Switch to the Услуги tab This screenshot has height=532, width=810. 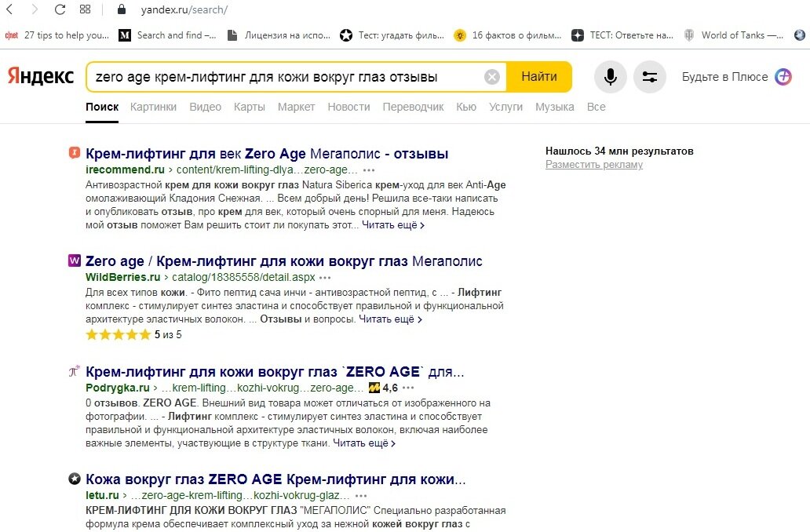[x=505, y=107]
